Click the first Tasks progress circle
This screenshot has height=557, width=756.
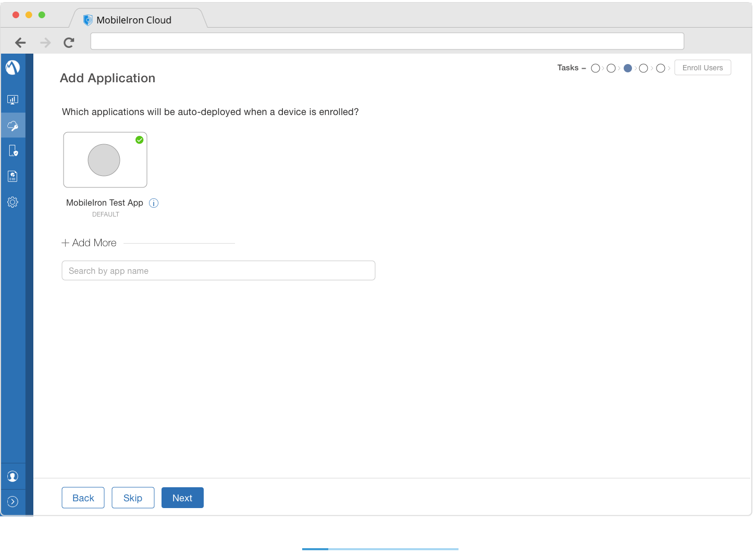[596, 68]
